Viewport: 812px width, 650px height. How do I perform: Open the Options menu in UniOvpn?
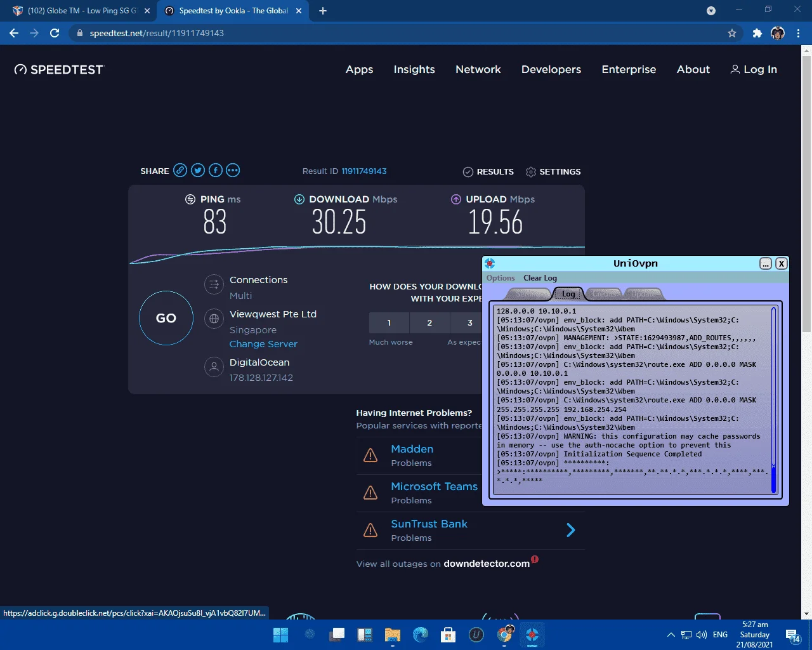[501, 278]
